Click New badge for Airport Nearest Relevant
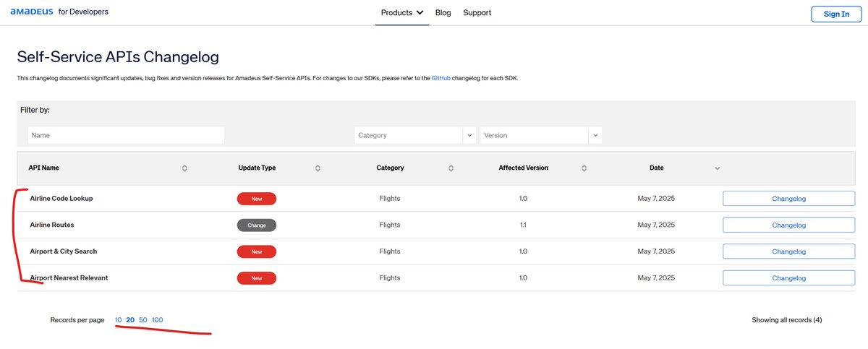 pyautogui.click(x=257, y=278)
